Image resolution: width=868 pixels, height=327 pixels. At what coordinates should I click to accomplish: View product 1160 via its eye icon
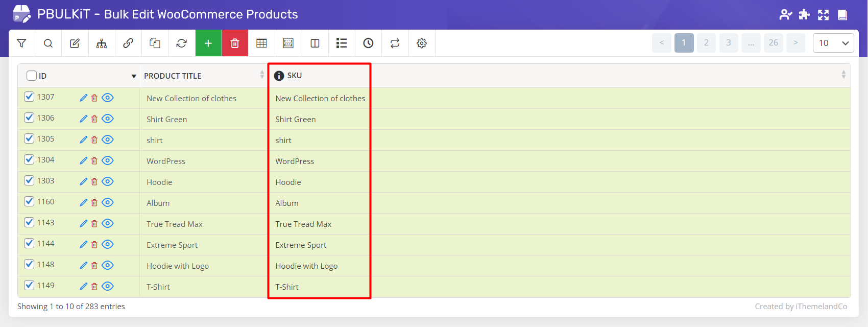tap(107, 202)
